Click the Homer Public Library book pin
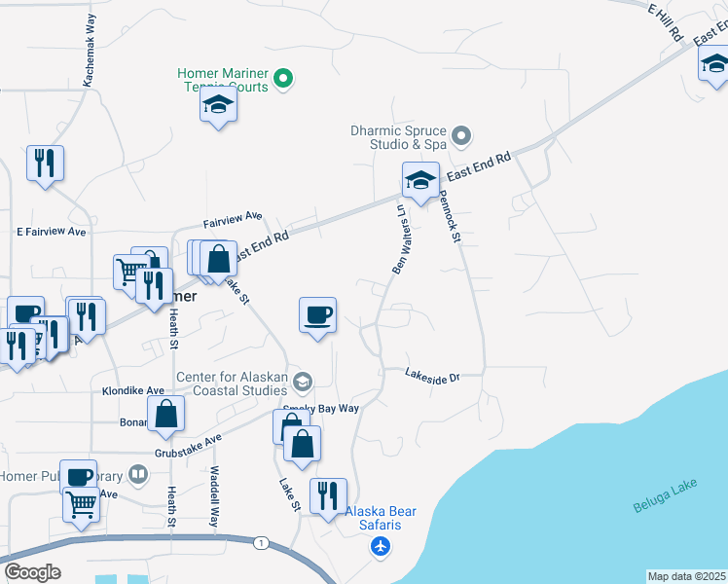Viewport: 728px width, 584px height. [x=138, y=475]
